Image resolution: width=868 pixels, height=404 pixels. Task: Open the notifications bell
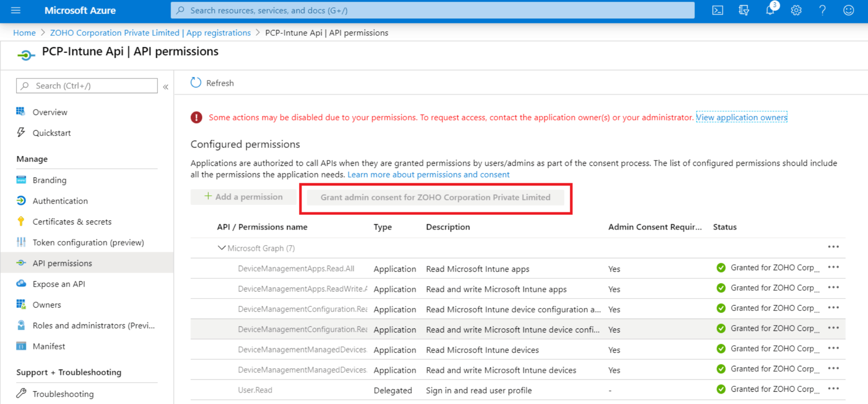(770, 10)
